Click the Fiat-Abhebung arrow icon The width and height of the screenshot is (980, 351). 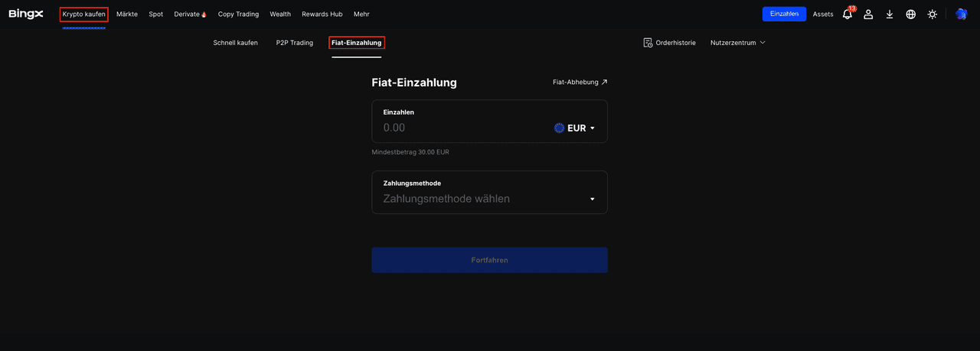pyautogui.click(x=604, y=82)
